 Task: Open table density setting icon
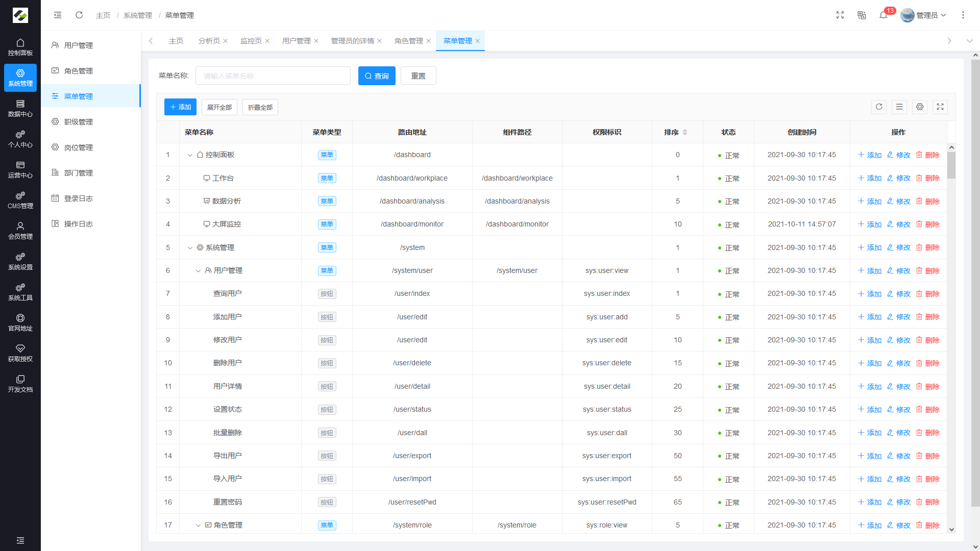tap(899, 107)
